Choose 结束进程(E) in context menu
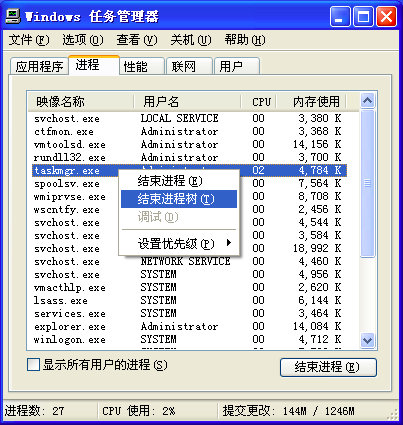Image resolution: width=403 pixels, height=425 pixels. pyautogui.click(x=179, y=181)
